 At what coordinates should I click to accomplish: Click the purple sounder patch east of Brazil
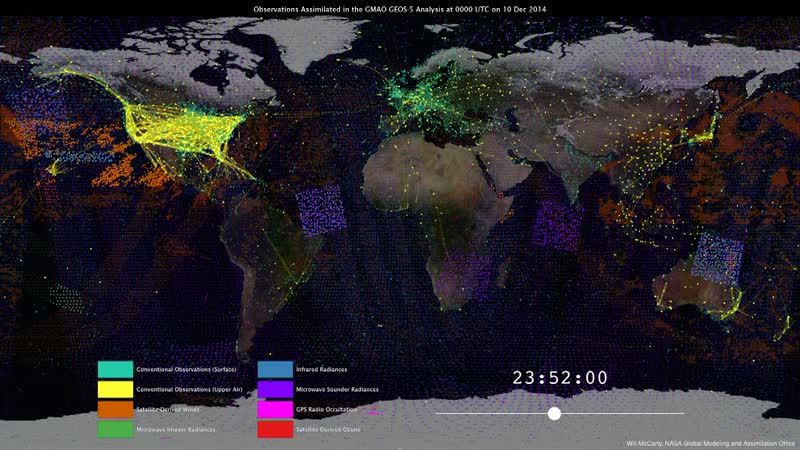[320, 212]
